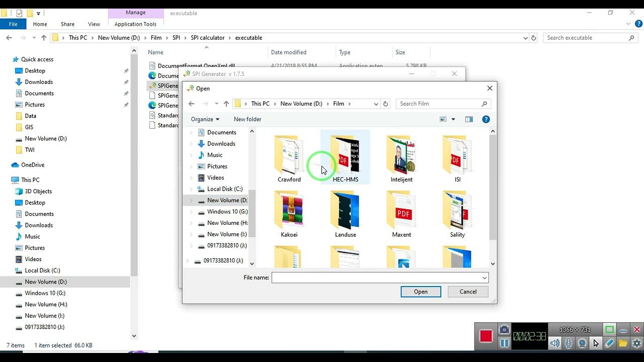Screen dimensions: 644x362
Task: Switch to the View ribbon tab
Action: pyautogui.click(x=94, y=24)
